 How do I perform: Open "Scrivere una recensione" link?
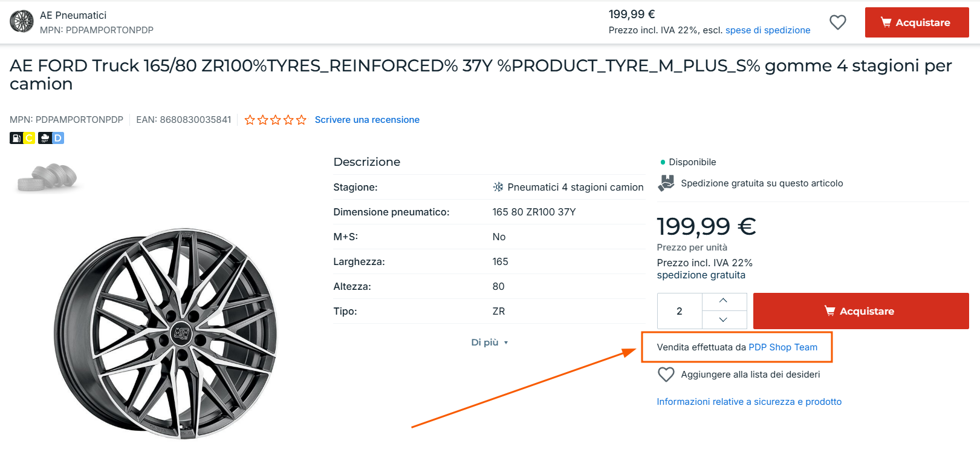[x=367, y=120]
